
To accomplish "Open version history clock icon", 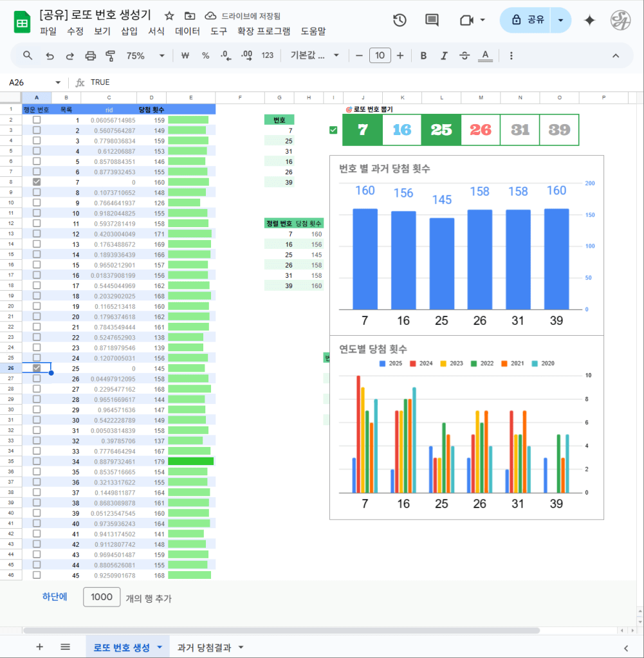I will (x=400, y=20).
